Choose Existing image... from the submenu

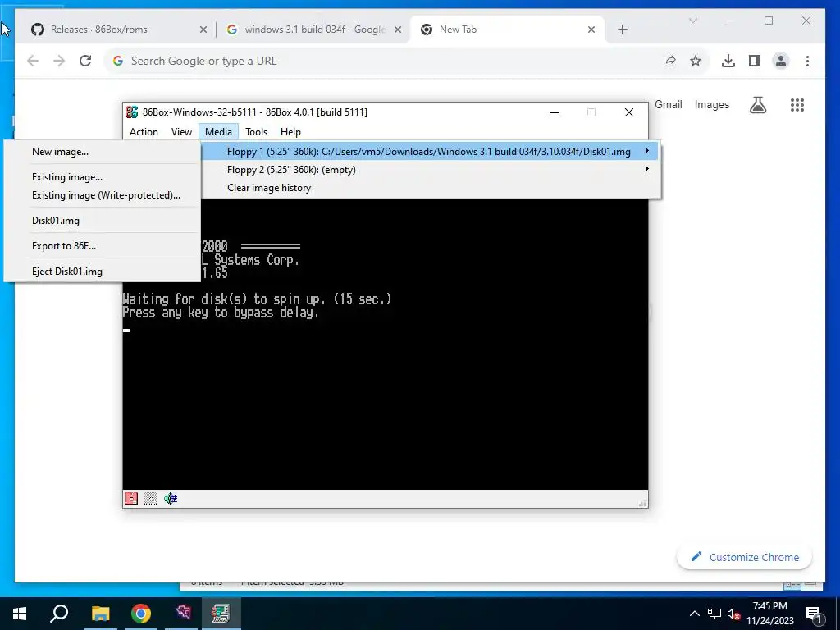[102, 177]
